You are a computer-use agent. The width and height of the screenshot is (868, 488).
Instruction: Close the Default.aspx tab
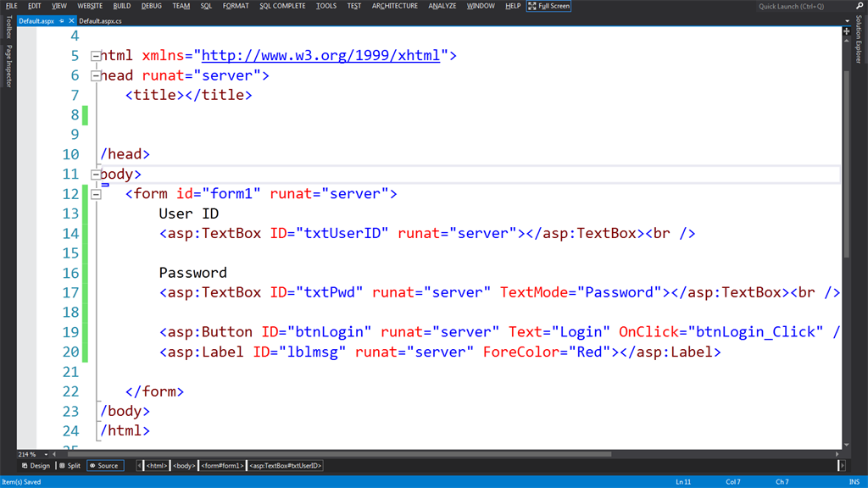tap(71, 20)
